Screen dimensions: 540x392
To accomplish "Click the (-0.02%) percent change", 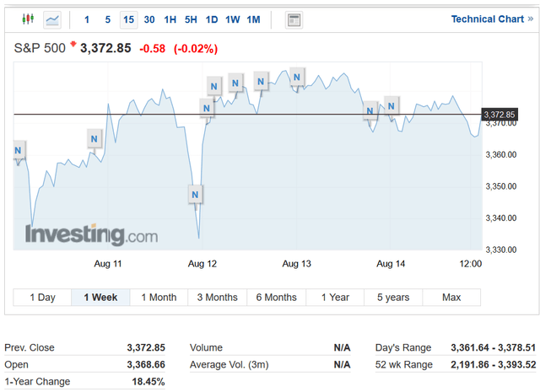I will pyautogui.click(x=196, y=49).
